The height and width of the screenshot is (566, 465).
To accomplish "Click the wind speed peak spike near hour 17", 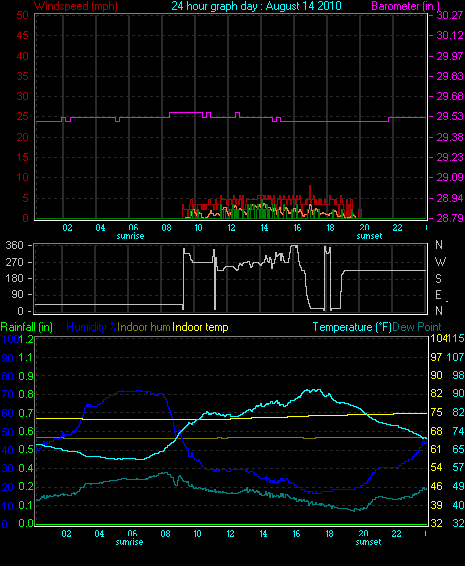I will click(310, 191).
